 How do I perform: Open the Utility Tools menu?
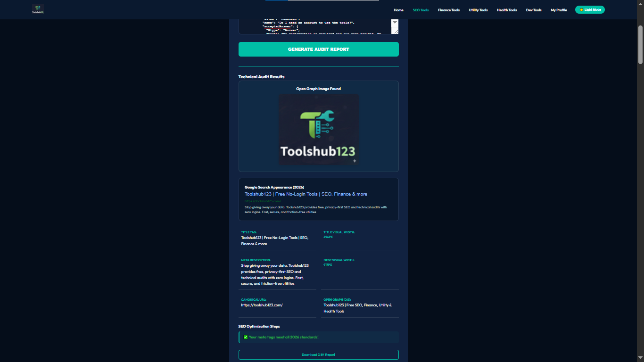tap(478, 10)
